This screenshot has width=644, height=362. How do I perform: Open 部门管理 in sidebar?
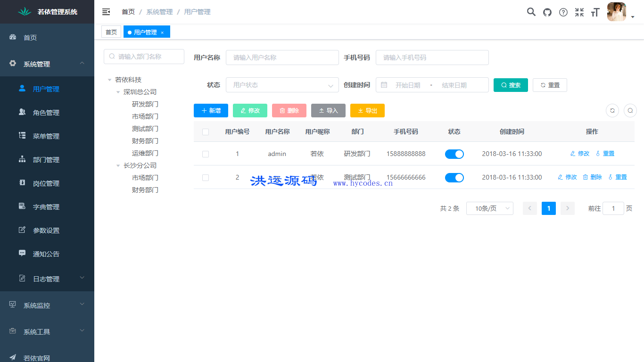click(47, 159)
